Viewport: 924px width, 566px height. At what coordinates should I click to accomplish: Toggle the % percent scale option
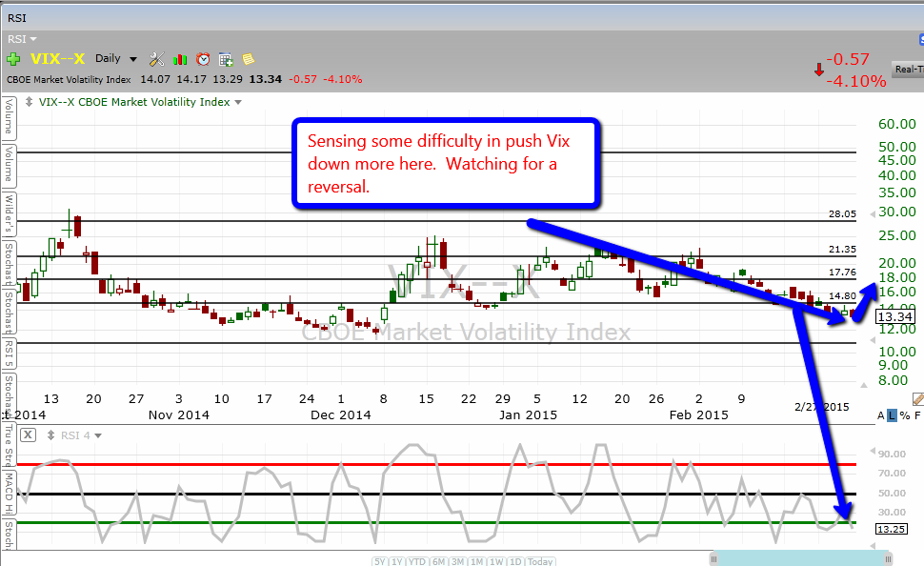[905, 415]
